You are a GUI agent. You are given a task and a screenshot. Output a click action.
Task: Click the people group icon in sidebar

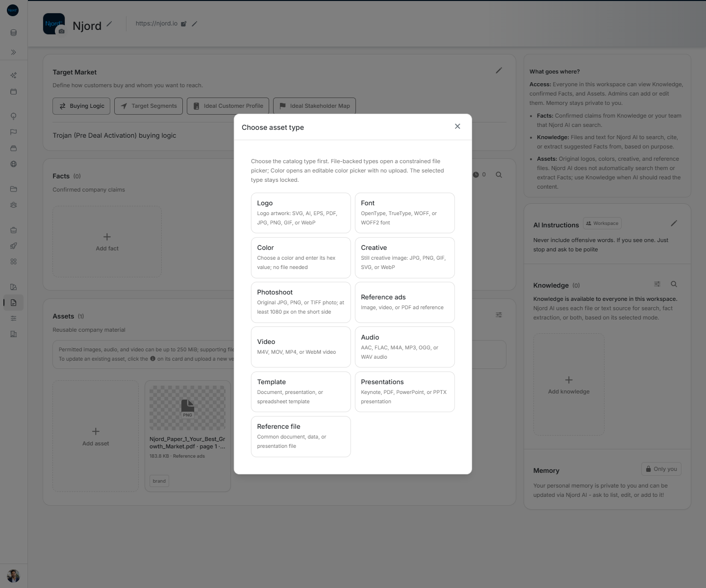14,205
